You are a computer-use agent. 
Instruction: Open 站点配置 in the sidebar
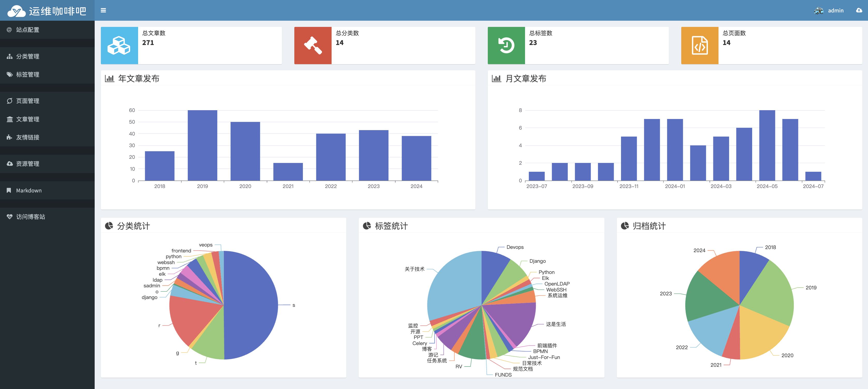pyautogui.click(x=28, y=30)
